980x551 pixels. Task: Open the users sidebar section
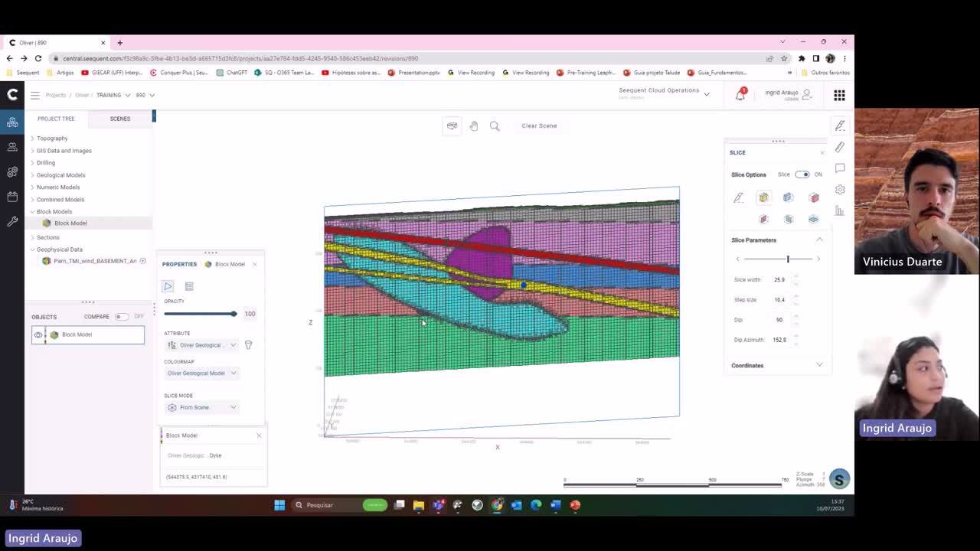coord(12,147)
